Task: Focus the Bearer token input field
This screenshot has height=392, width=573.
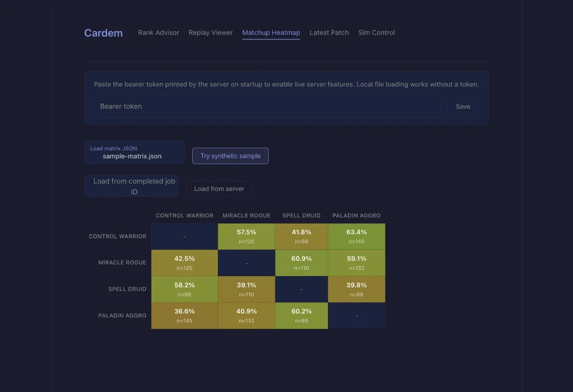Action: [268, 106]
